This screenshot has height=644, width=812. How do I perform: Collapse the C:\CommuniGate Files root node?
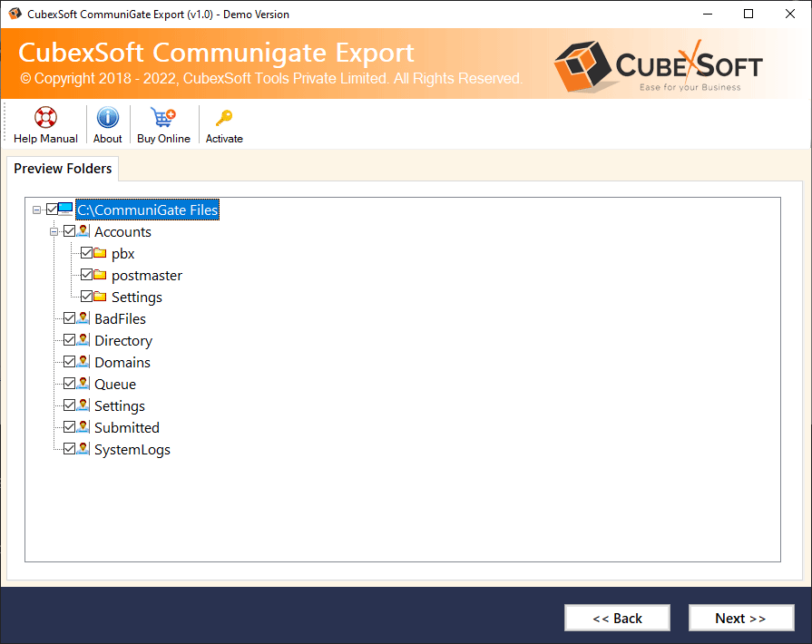click(x=36, y=210)
